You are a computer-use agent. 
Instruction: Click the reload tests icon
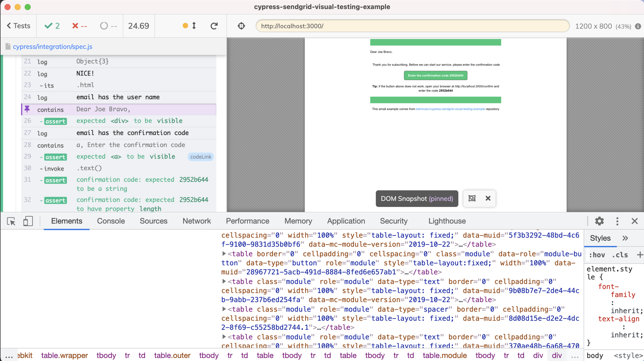(214, 26)
